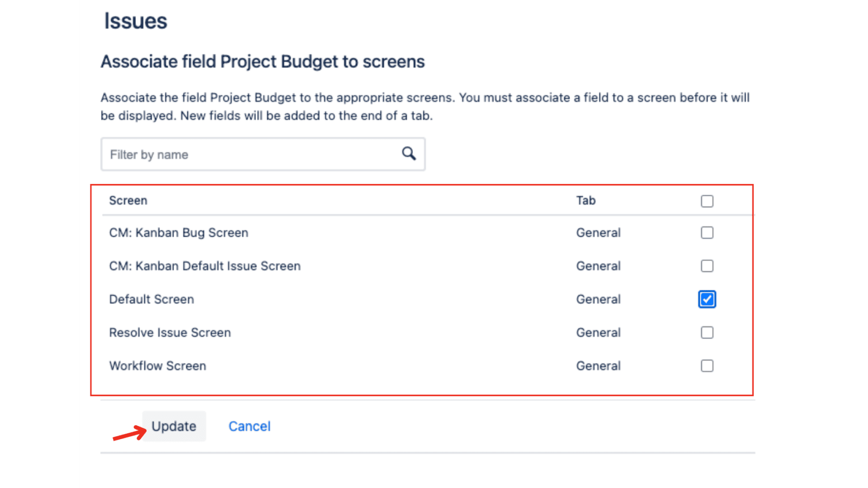Click the Issues page heading
Viewport: 868px width, 488px height.
[x=136, y=20]
